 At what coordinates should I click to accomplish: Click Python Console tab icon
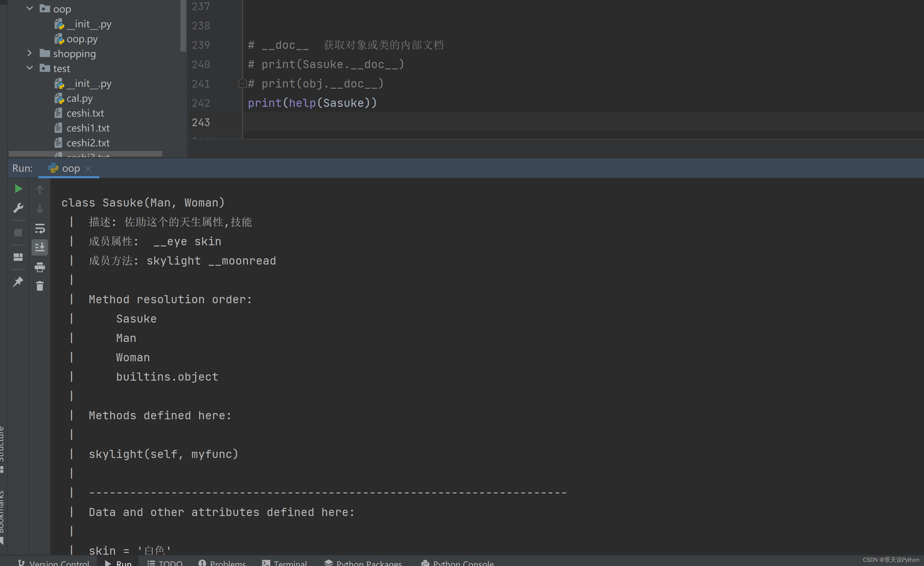[425, 563]
